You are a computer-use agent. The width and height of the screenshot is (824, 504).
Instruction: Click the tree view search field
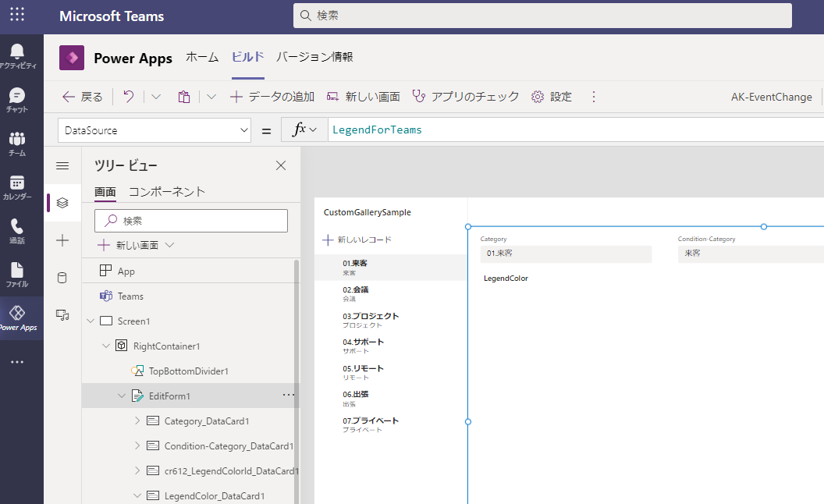pyautogui.click(x=190, y=221)
